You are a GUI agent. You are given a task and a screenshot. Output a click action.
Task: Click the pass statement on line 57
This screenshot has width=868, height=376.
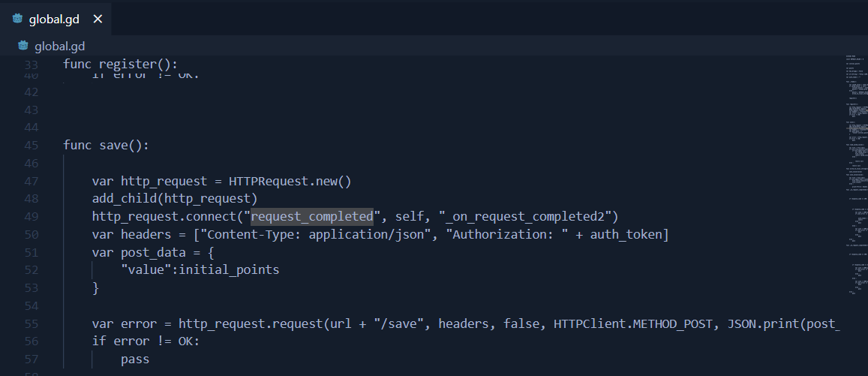pyautogui.click(x=135, y=359)
